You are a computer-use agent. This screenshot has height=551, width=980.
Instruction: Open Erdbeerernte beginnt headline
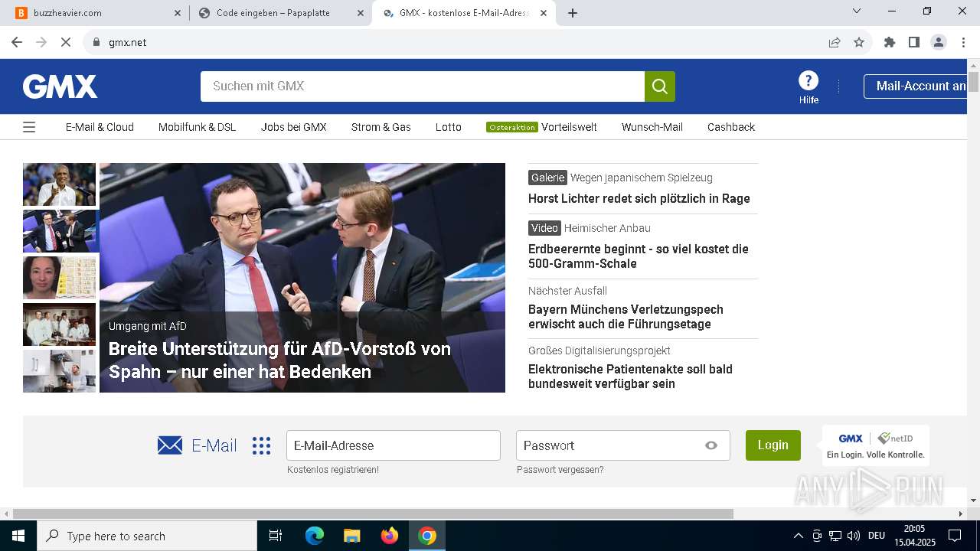pyautogui.click(x=639, y=256)
